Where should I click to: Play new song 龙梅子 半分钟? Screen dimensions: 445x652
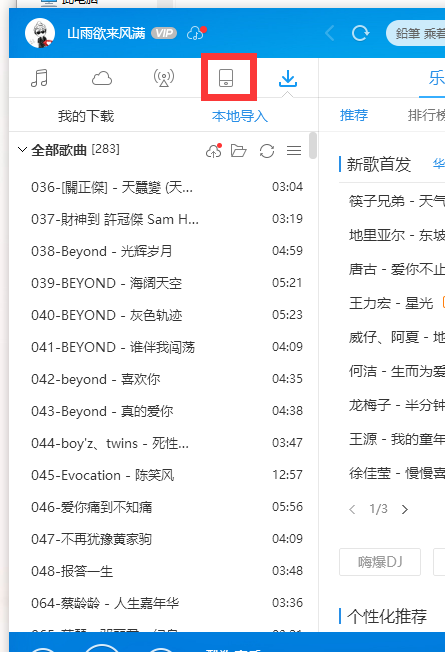coord(397,405)
